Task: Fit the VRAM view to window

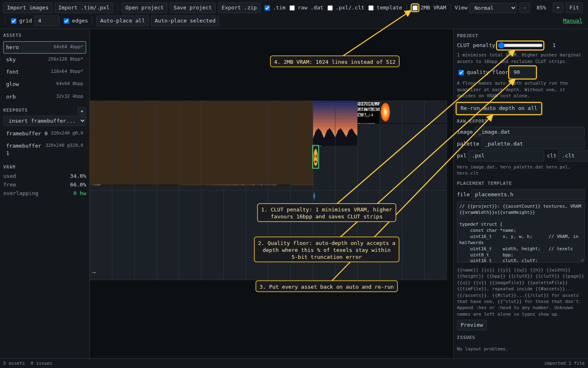Action: click(574, 8)
